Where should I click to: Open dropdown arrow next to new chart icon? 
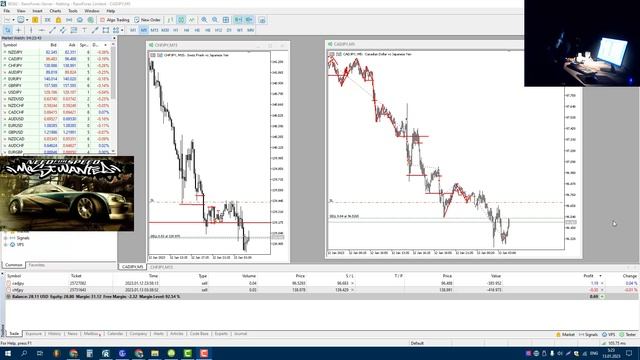tap(13, 20)
